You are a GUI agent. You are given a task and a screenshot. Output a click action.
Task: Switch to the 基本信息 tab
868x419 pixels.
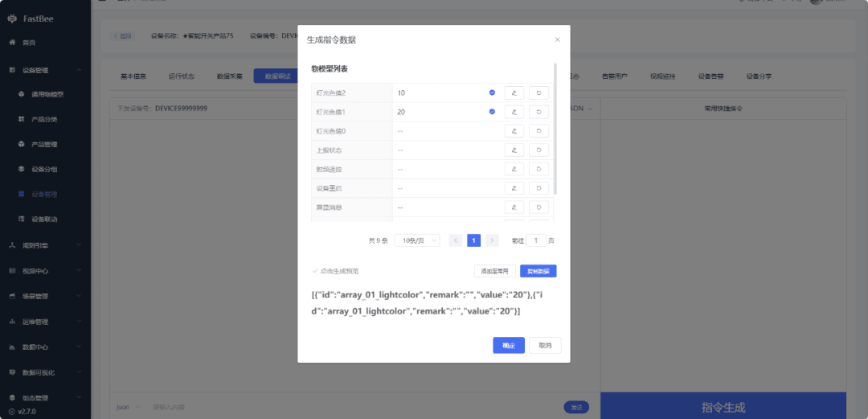tap(133, 76)
